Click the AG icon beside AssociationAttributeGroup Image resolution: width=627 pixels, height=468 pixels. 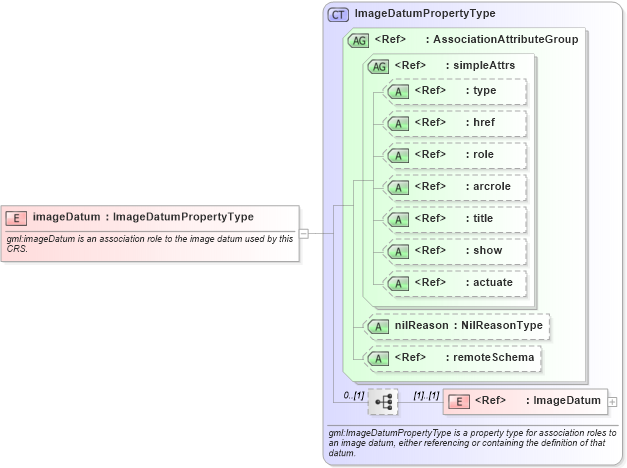(x=358, y=40)
